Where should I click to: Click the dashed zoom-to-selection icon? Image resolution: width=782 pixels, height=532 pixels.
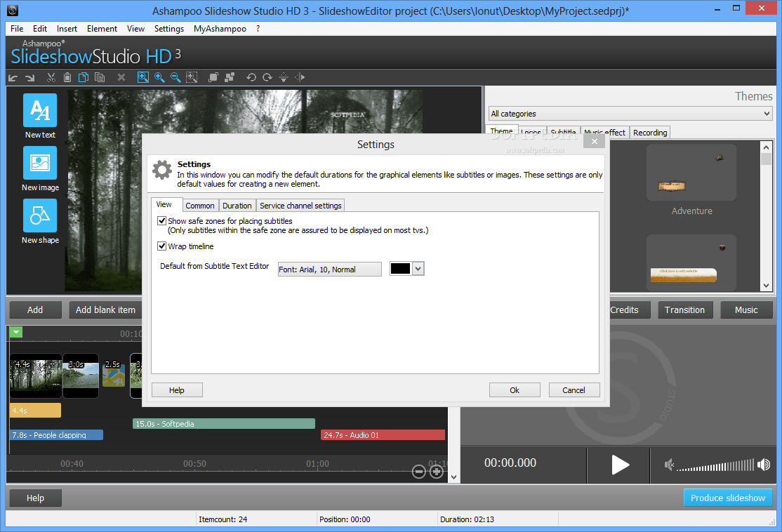pos(192,77)
